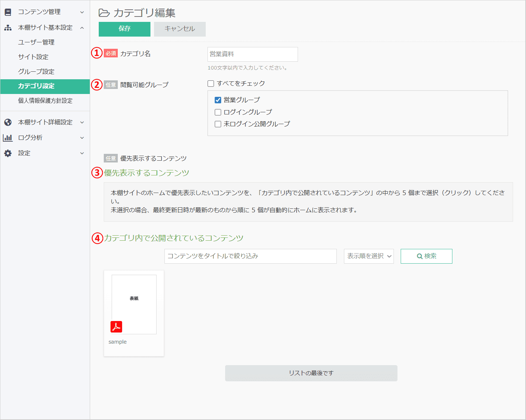Collapse the 本棚サイト基本設定 section chevron

pos(82,28)
